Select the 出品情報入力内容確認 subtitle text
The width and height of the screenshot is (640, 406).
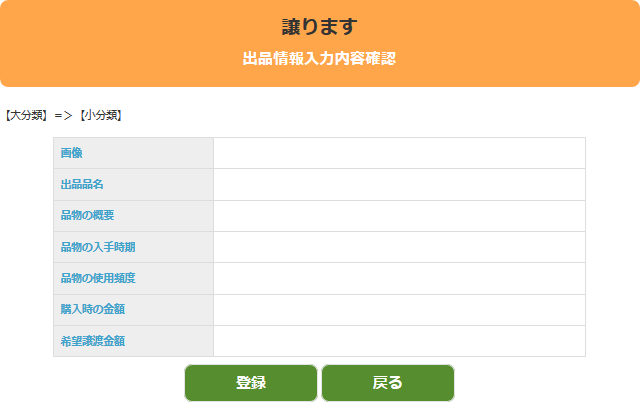[320, 59]
